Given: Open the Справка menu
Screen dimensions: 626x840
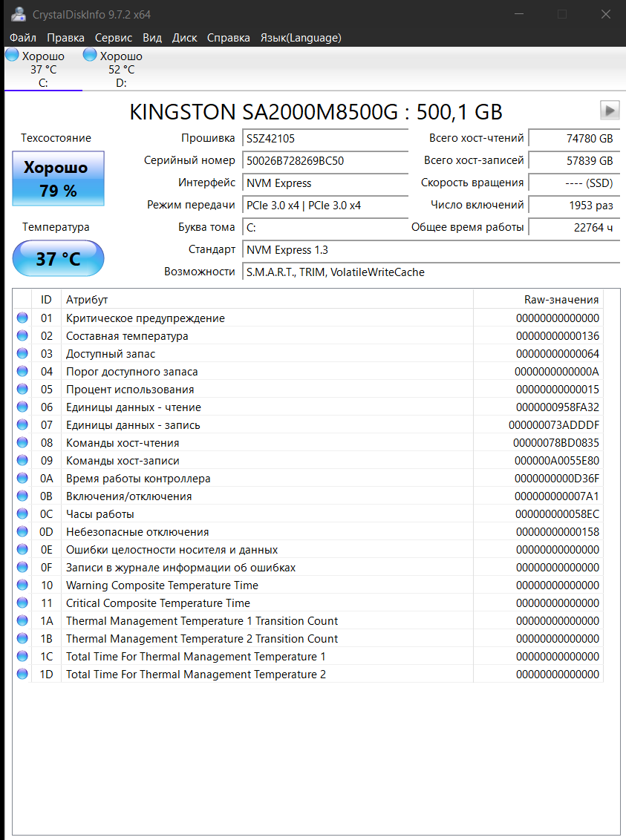Looking at the screenshot, I should click(228, 38).
